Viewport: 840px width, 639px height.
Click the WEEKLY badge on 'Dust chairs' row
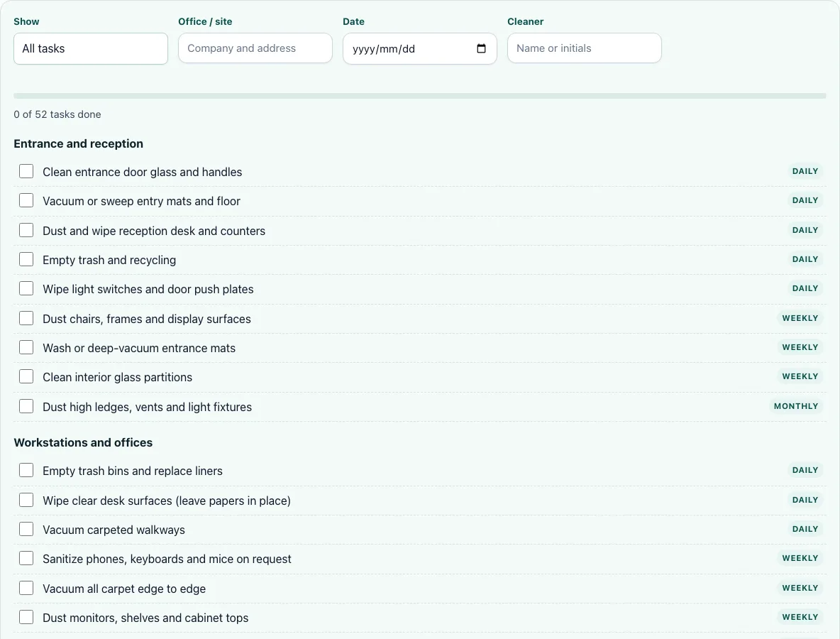click(x=800, y=318)
